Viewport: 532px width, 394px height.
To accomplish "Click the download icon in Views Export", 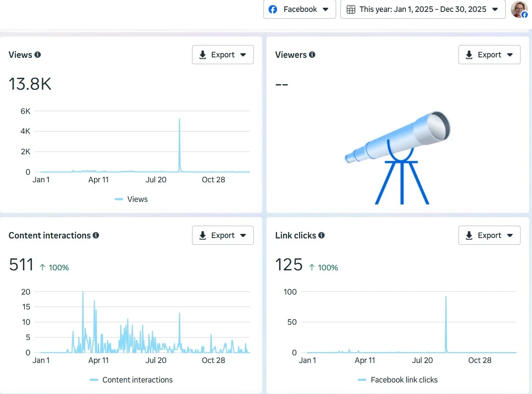I will (x=203, y=55).
